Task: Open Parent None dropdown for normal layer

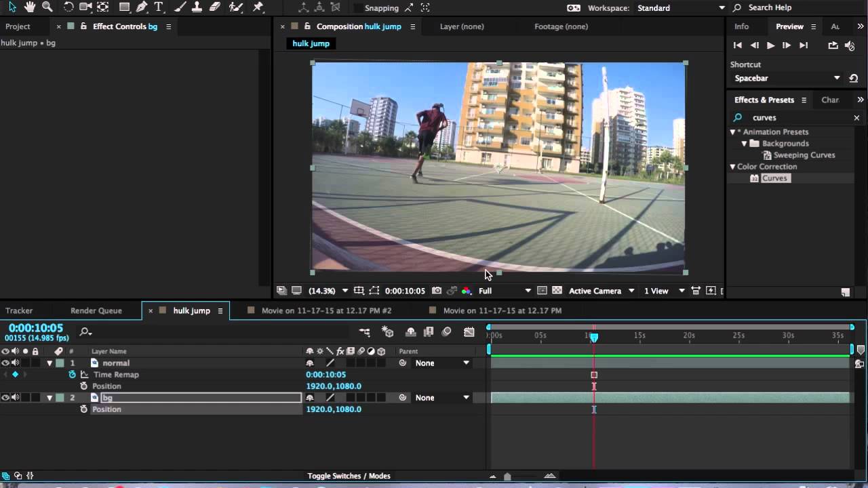Action: [x=442, y=363]
